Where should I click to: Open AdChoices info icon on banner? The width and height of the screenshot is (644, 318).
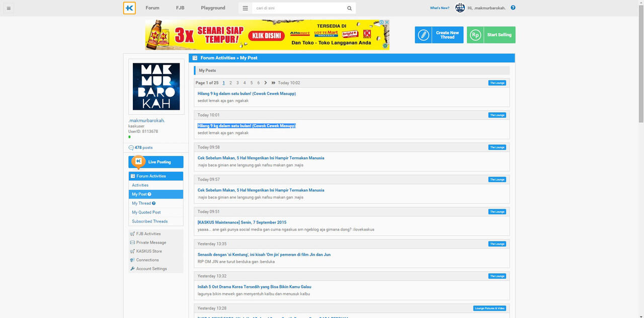(381, 23)
